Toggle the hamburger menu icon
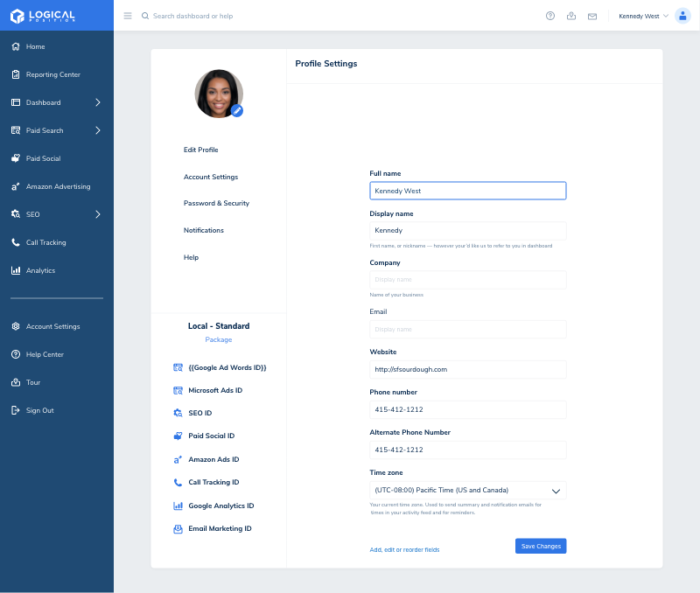The width and height of the screenshot is (700, 593). 128,16
